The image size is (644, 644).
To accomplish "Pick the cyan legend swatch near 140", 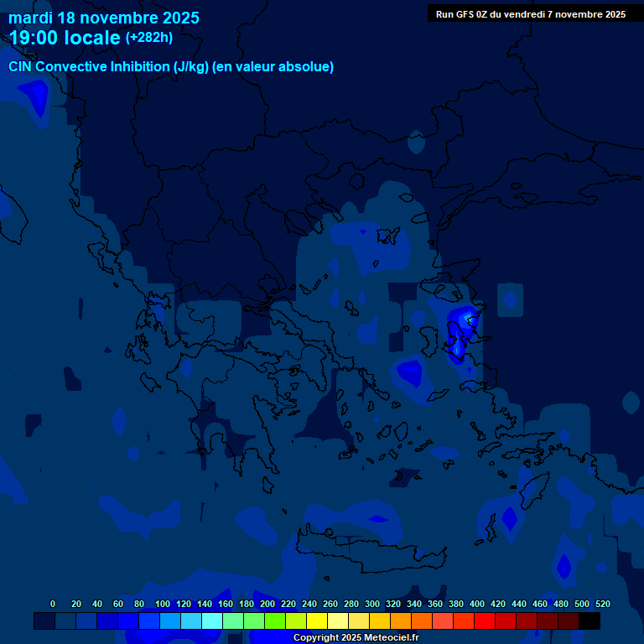I will 212,621.
